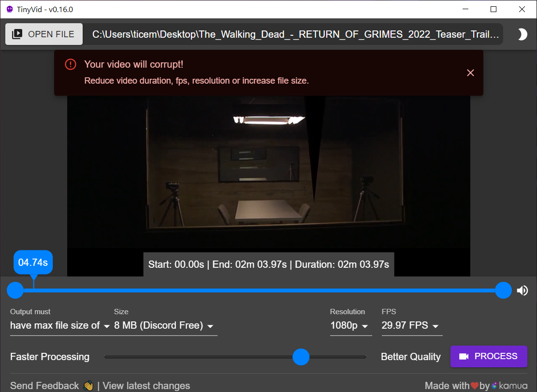Viewport: 537px width, 392px height.
Task: Open the 'have max file size of' dropdown
Action: [60, 326]
